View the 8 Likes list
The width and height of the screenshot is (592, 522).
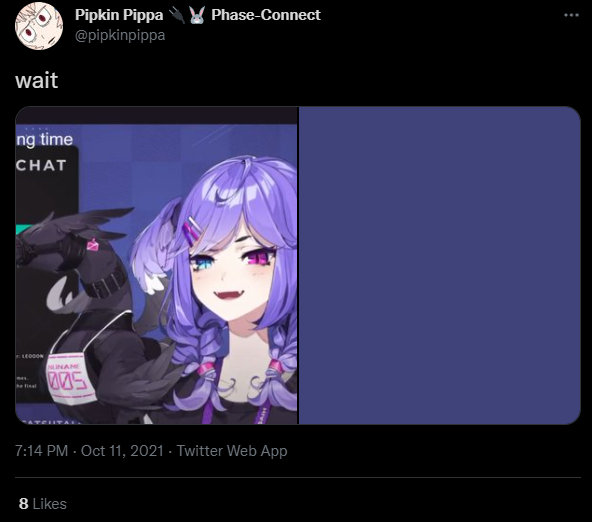(43, 504)
